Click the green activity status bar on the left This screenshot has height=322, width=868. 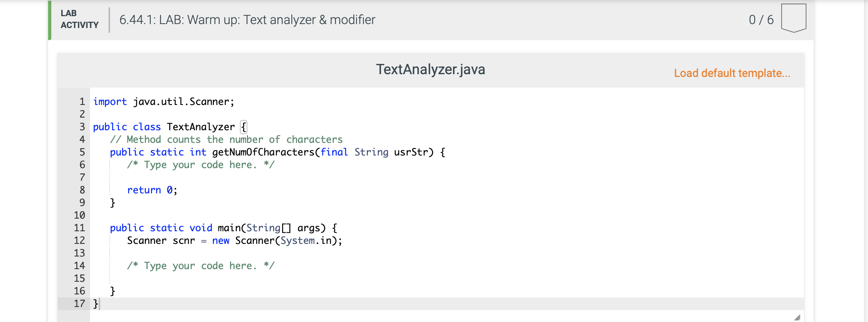tap(49, 19)
